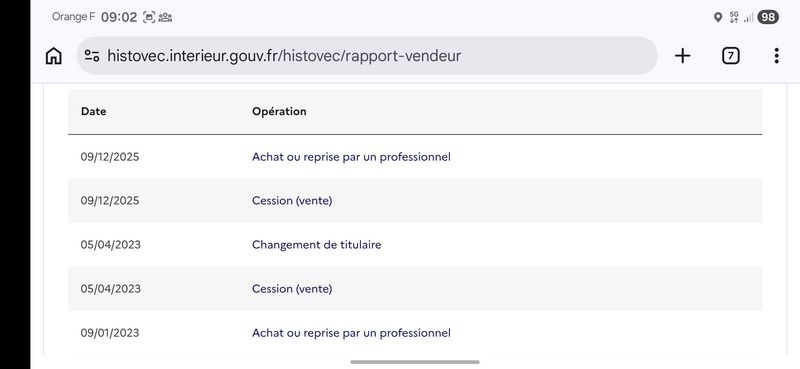Tap the screen capture status icon
Viewport: 800px width, 369px height.
tap(148, 17)
